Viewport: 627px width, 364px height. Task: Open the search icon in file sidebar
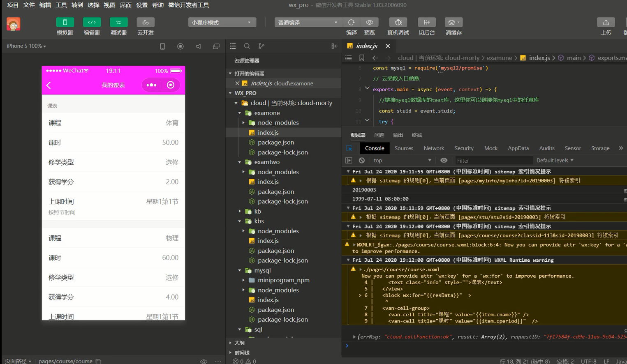pos(247,46)
